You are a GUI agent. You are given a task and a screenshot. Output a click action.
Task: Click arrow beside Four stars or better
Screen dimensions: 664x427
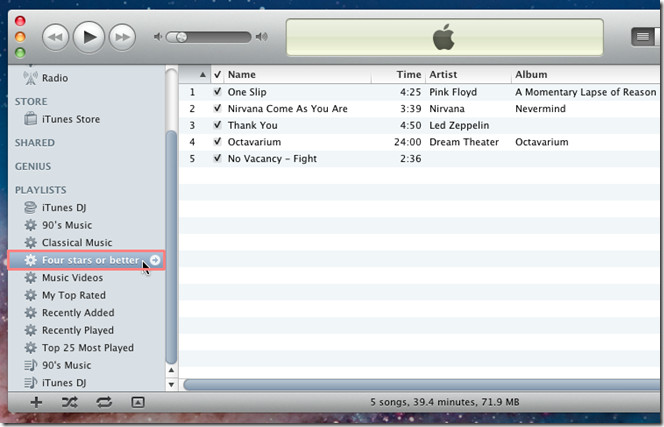pyautogui.click(x=155, y=260)
